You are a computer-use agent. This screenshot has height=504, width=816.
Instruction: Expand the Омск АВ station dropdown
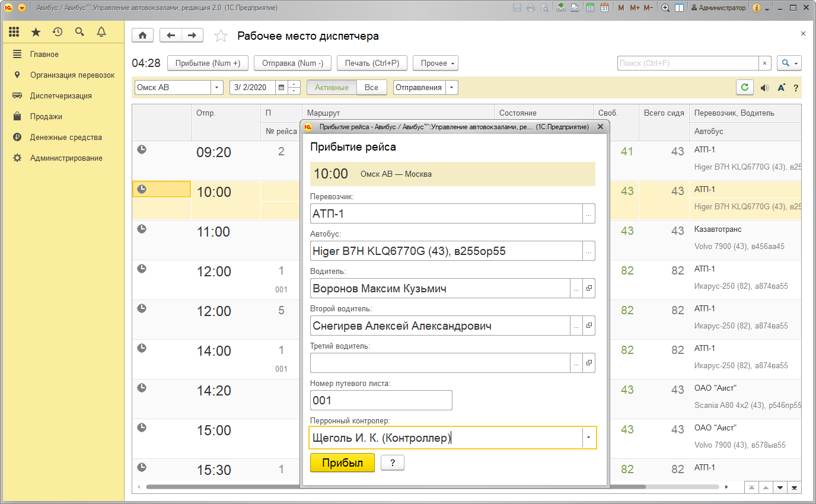216,87
